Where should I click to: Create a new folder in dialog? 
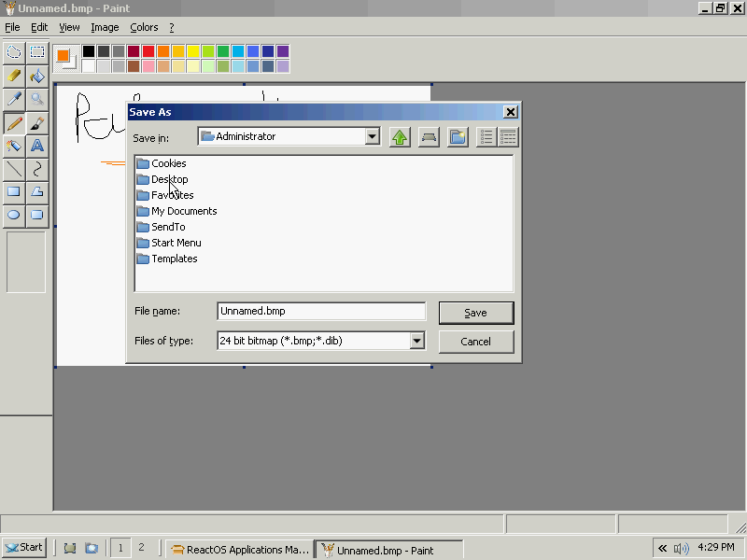[x=458, y=137]
